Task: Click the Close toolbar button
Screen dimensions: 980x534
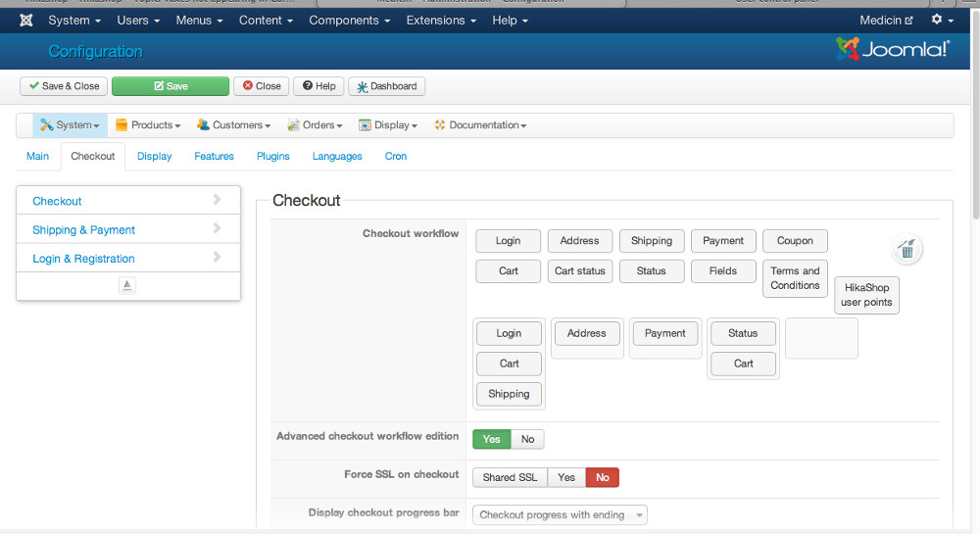Action: [262, 86]
